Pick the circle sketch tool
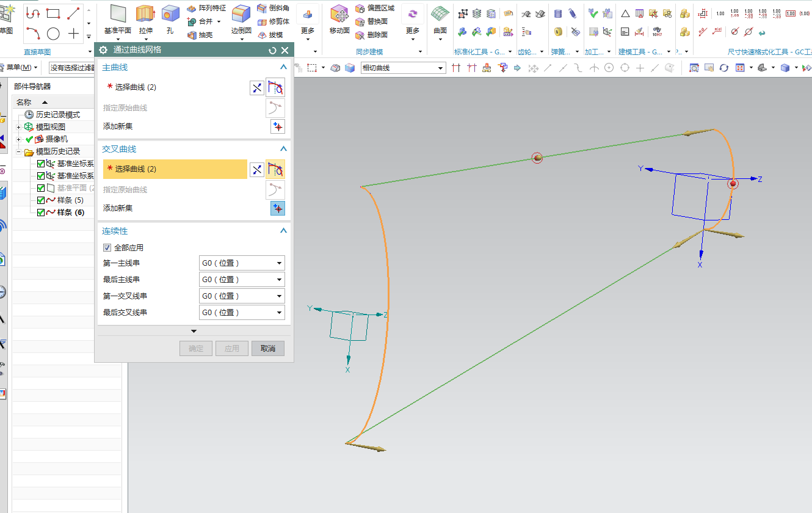 (53, 34)
